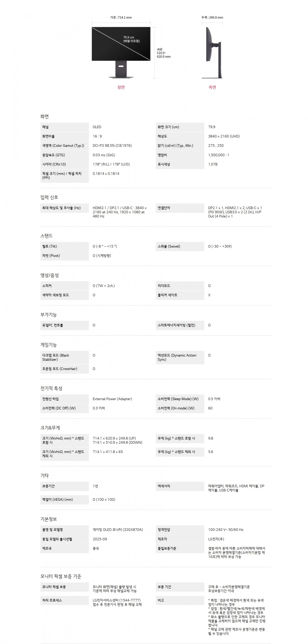Select the 전원선 타입 value External Power (Adapter)

tap(112, 399)
